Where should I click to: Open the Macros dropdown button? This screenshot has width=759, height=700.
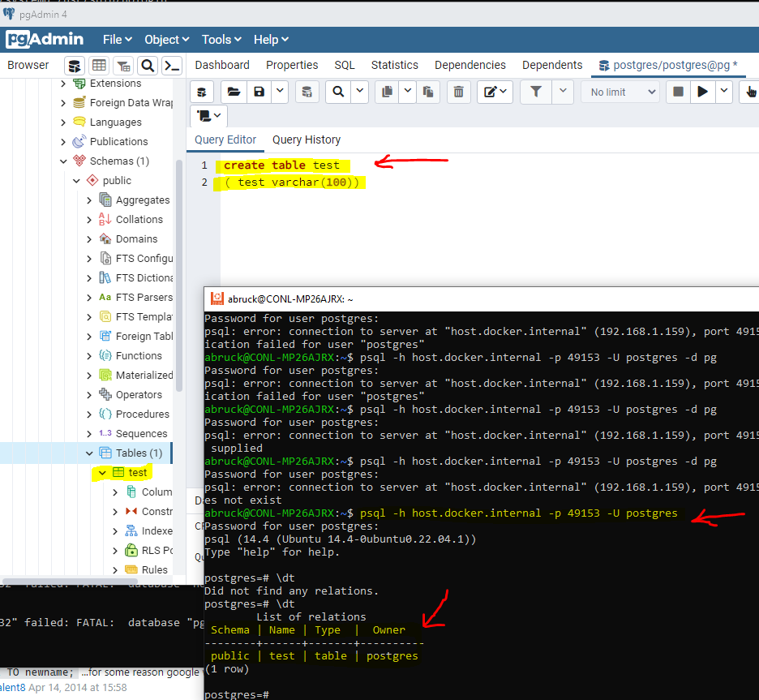click(208, 116)
